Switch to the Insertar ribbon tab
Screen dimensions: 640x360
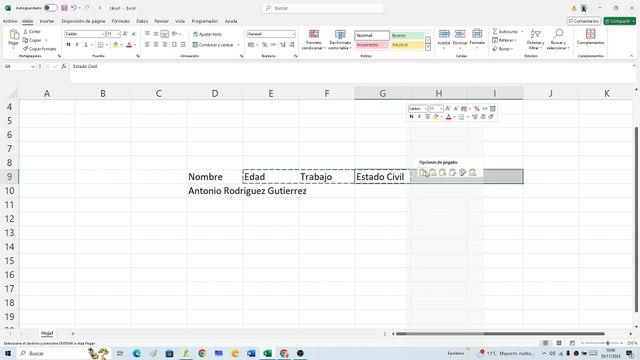coord(47,21)
